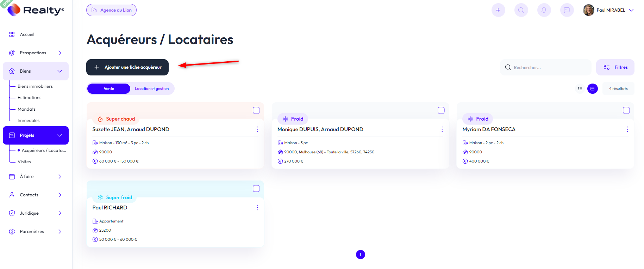Open three-dot menu for Paul RICHARD
The width and height of the screenshot is (644, 269).
click(257, 208)
